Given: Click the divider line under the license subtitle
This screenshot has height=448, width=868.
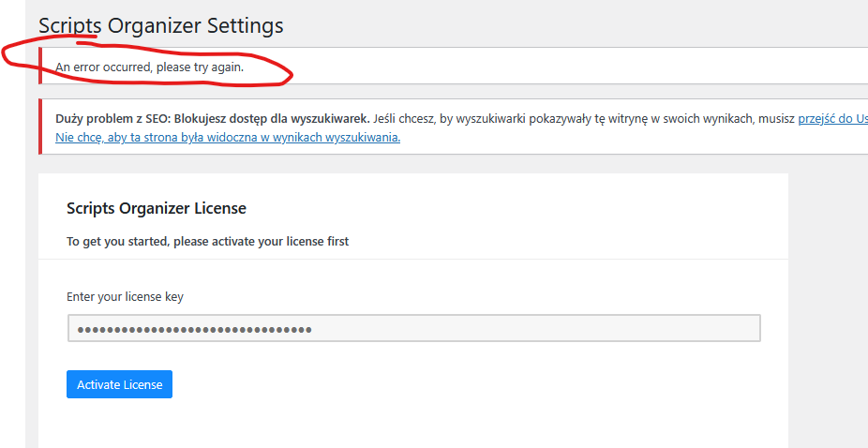Looking at the screenshot, I should (x=413, y=259).
